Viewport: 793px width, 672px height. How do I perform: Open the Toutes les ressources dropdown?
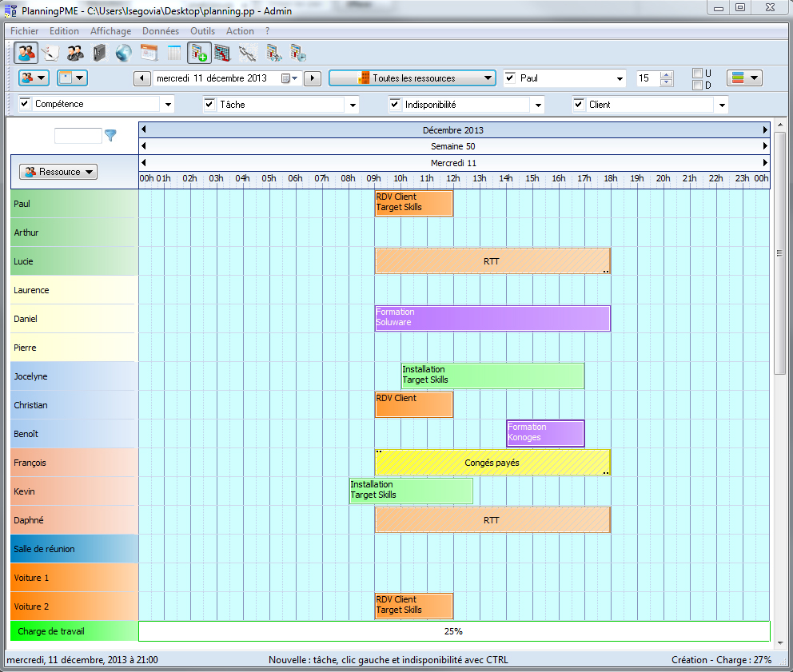[x=412, y=78]
